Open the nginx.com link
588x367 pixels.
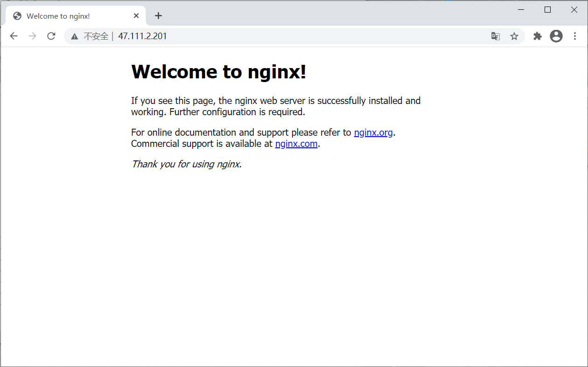click(296, 144)
